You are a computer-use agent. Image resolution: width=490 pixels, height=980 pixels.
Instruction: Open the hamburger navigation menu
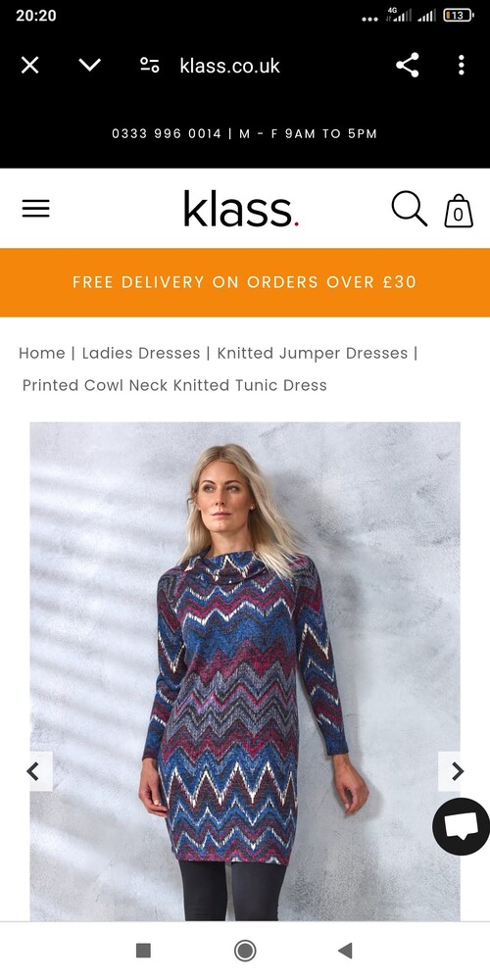tap(35, 209)
